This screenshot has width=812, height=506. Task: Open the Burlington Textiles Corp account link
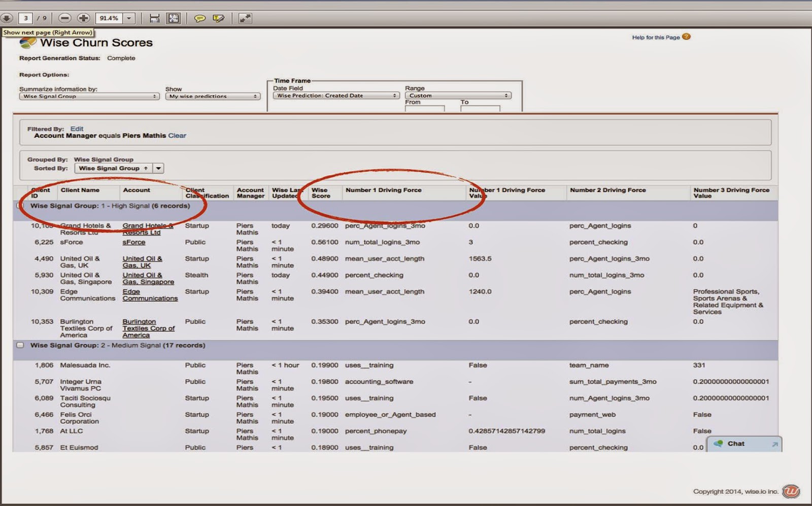[x=148, y=328]
